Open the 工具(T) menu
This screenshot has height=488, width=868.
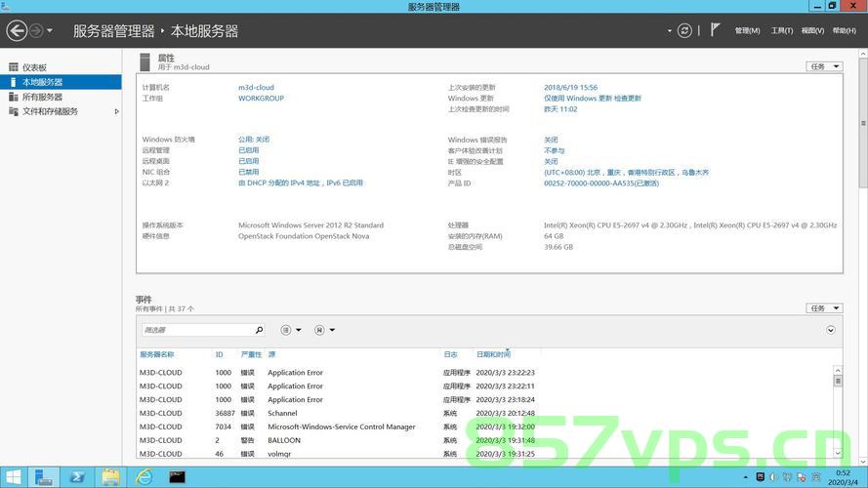point(782,30)
